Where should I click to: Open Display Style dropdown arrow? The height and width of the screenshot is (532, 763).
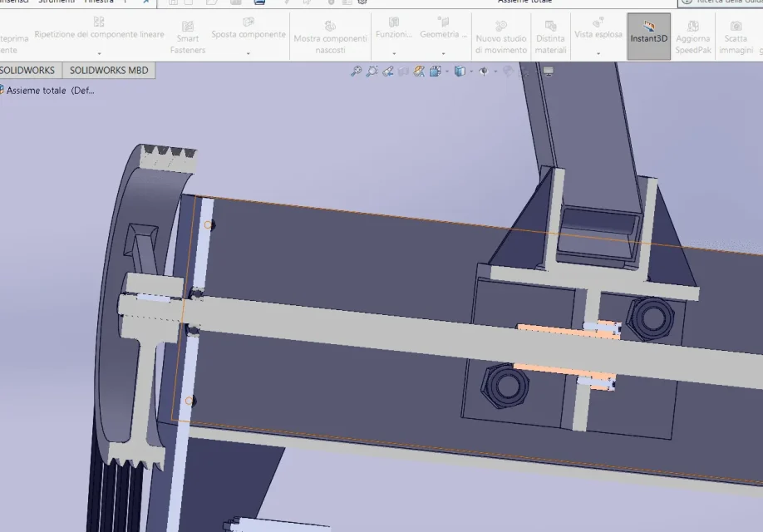pyautogui.click(x=471, y=72)
